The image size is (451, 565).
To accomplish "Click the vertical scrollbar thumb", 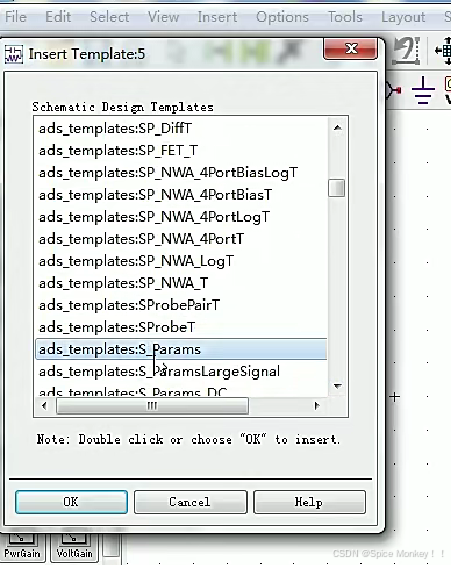I will pyautogui.click(x=336, y=188).
